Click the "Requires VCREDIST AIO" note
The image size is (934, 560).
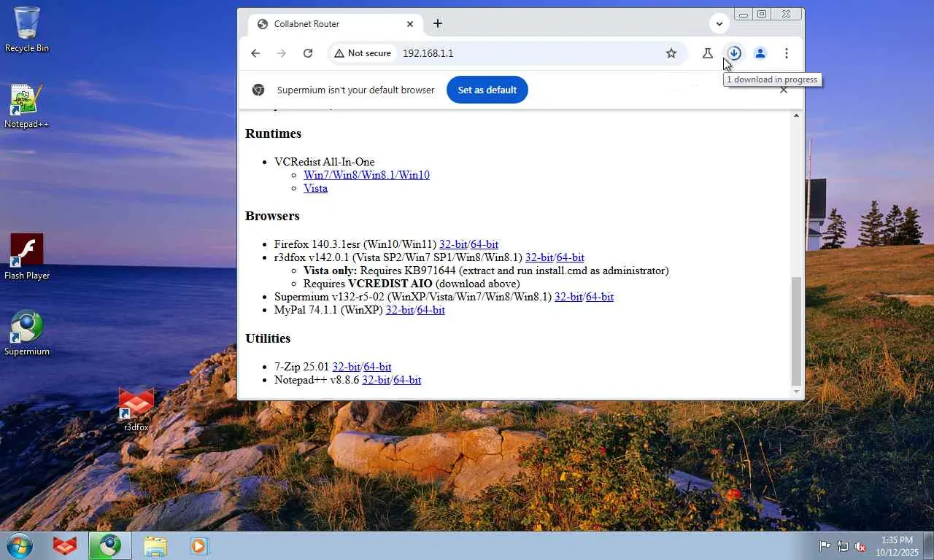[x=412, y=284]
